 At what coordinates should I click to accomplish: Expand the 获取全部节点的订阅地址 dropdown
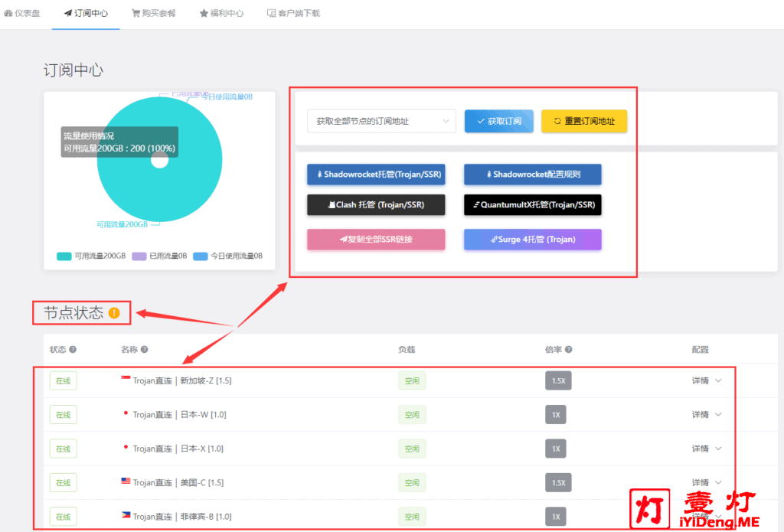coord(381,121)
